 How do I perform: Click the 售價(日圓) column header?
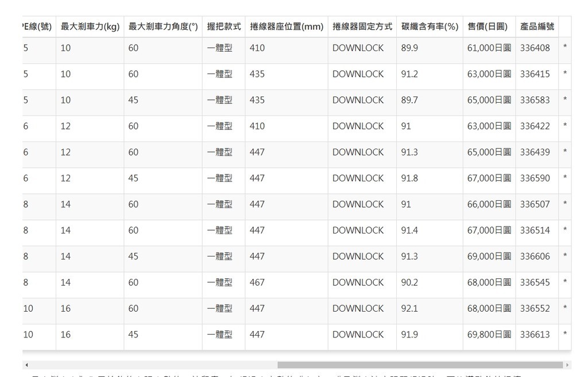[489, 27]
